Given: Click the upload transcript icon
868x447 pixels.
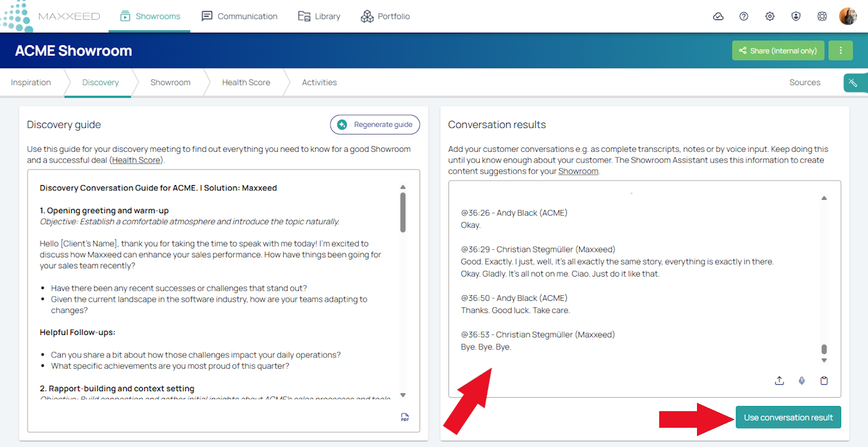Looking at the screenshot, I should click(779, 381).
